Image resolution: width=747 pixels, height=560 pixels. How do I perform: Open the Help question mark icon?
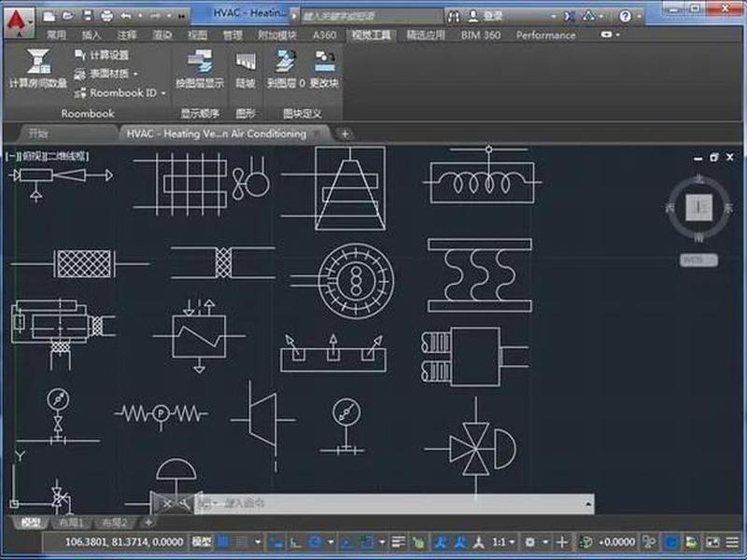click(x=625, y=16)
